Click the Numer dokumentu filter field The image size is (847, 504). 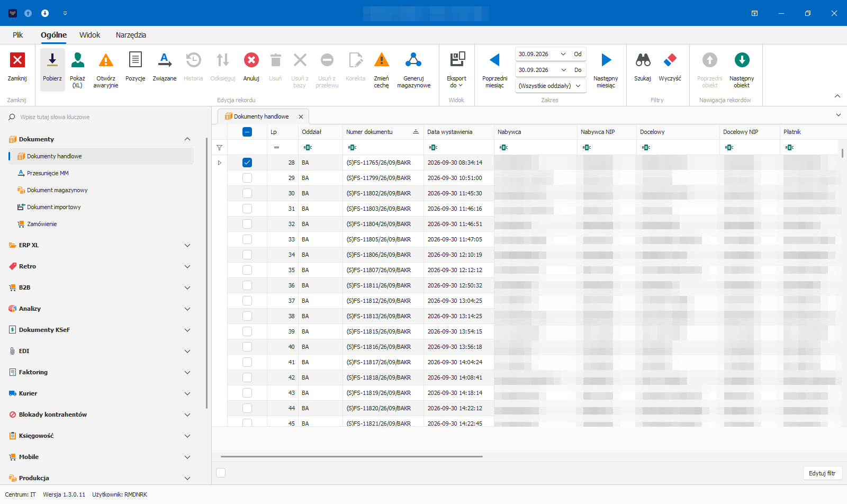[383, 148]
